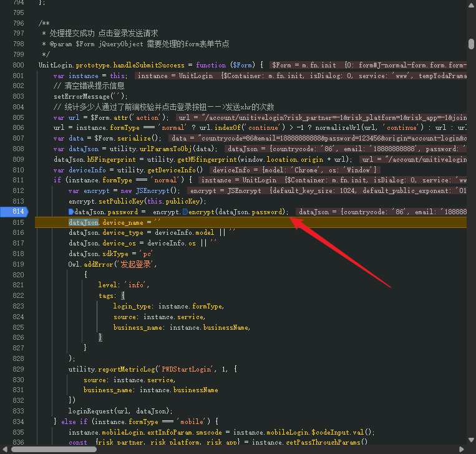Click the scroll down arrow of vertical scrollbar

pos(471,440)
